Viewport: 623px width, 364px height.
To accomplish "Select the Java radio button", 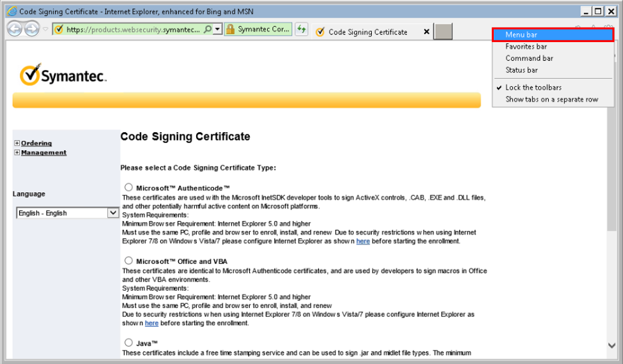I will tap(128, 342).
